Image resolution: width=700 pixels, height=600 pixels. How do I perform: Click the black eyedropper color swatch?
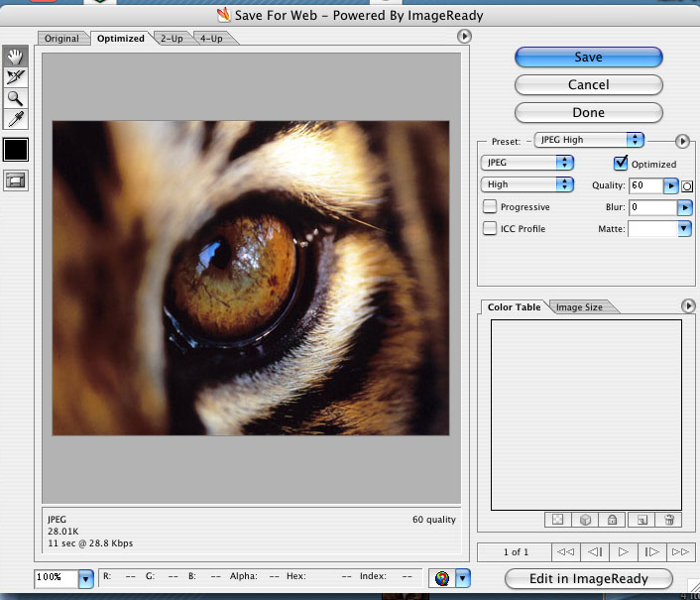tap(16, 150)
